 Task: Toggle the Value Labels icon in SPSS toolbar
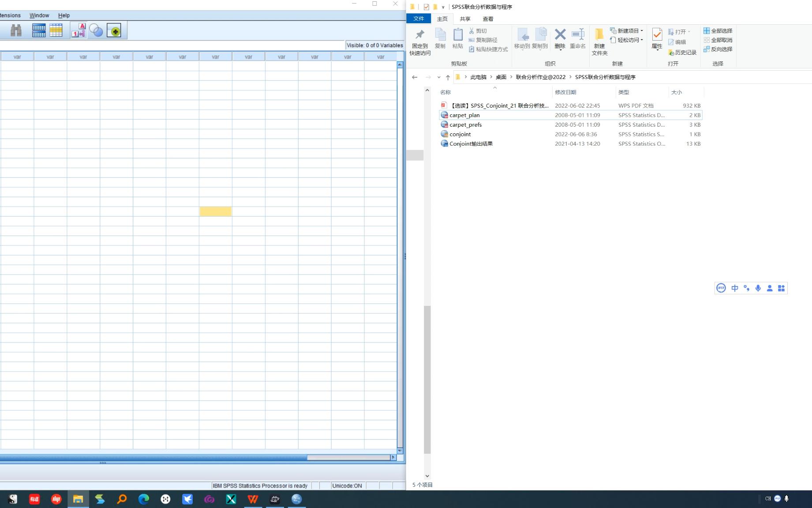[79, 30]
